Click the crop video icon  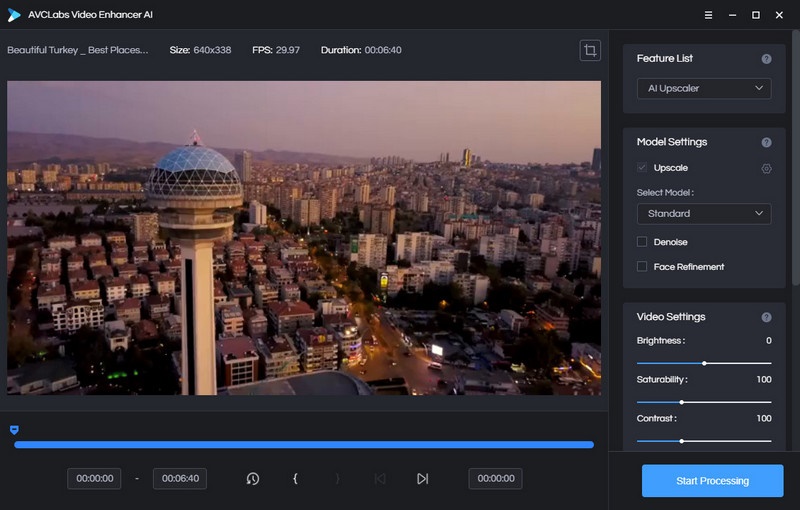tap(590, 50)
